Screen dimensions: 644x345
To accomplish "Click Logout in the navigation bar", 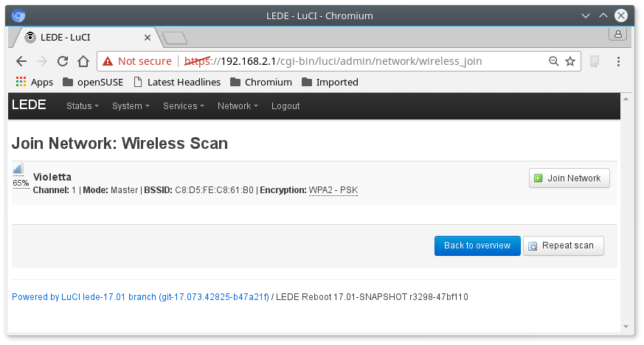I will pos(285,106).
